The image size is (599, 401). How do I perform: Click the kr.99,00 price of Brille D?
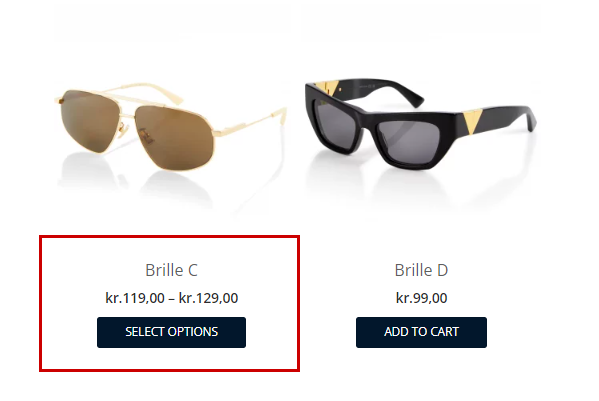(x=421, y=298)
